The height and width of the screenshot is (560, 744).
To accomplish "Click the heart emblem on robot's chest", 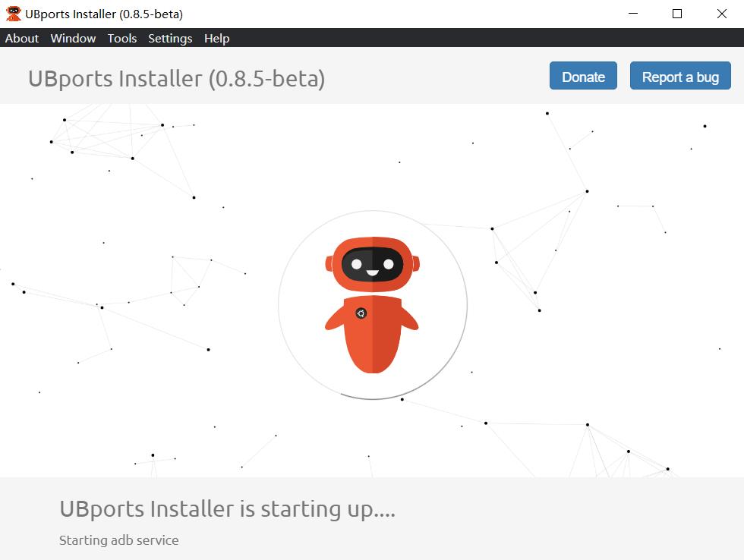I will pos(362,311).
